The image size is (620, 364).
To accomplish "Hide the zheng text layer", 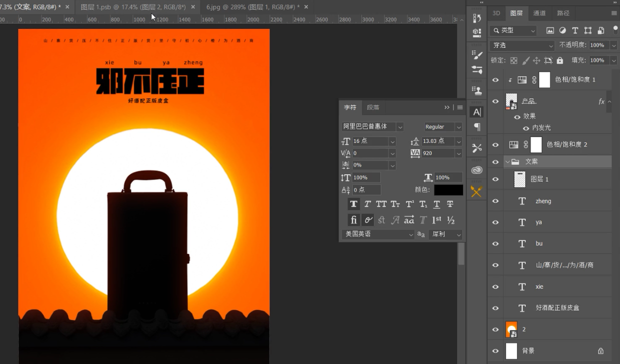I will coord(495,201).
